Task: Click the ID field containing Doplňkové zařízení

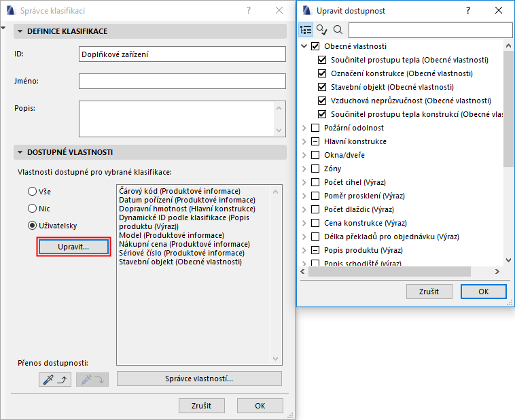Action: pyautogui.click(x=182, y=54)
